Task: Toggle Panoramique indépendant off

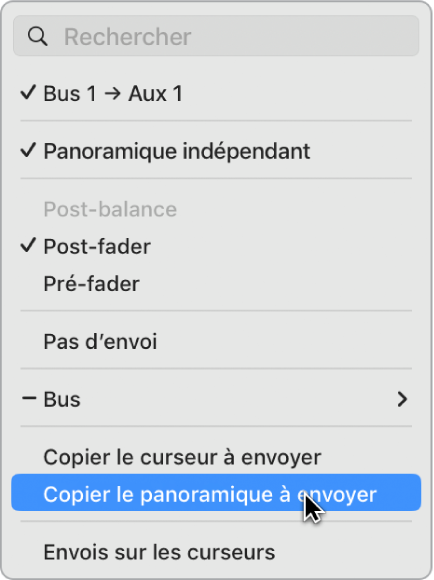Action: (x=216, y=151)
